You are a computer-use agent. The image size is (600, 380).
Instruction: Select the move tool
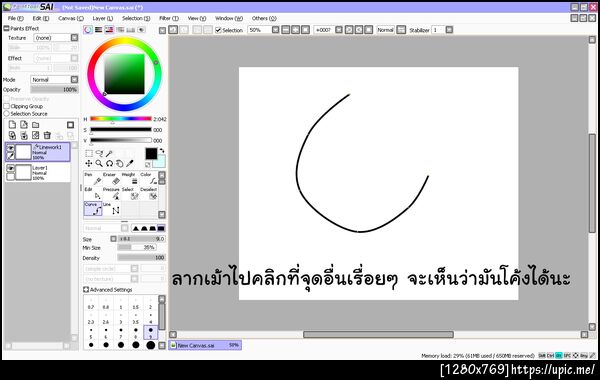pos(89,164)
